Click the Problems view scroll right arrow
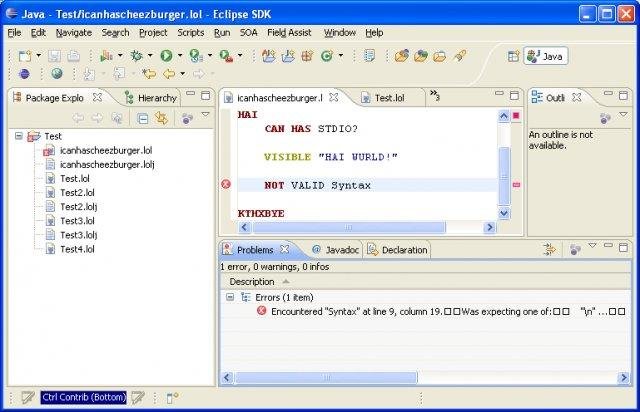 pos(624,377)
